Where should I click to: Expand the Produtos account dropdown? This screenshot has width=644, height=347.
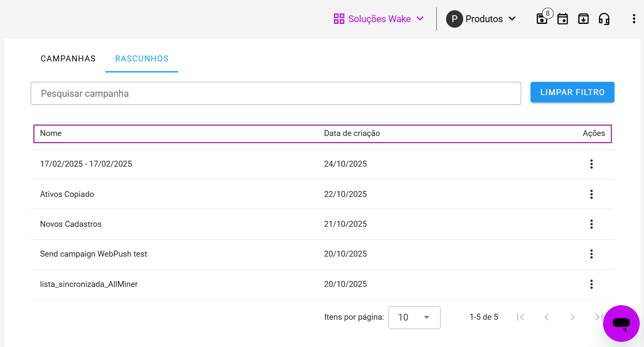coord(481,19)
